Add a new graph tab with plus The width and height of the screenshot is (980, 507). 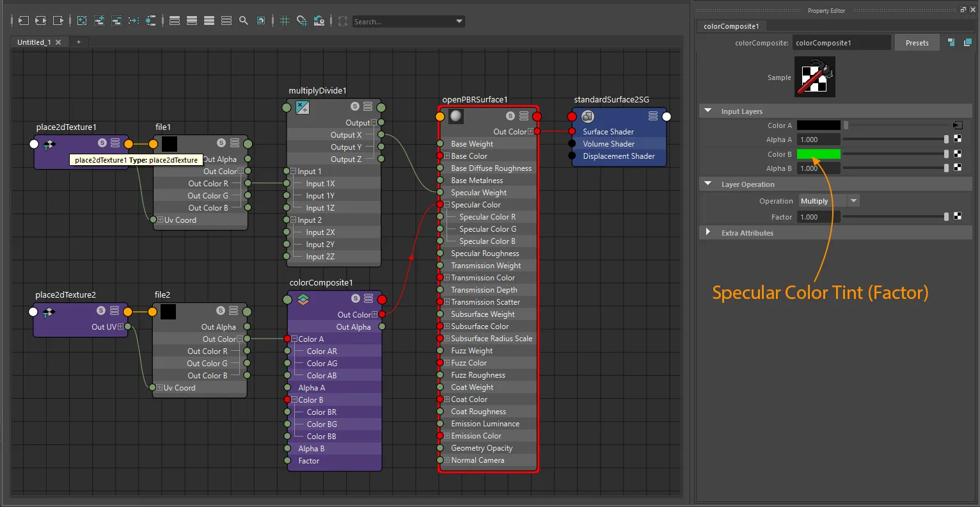79,42
